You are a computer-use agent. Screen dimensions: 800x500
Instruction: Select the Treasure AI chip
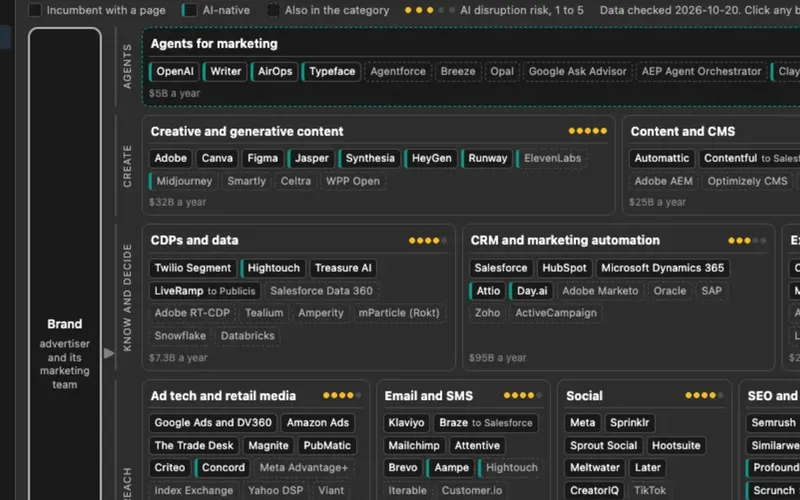[x=343, y=268]
